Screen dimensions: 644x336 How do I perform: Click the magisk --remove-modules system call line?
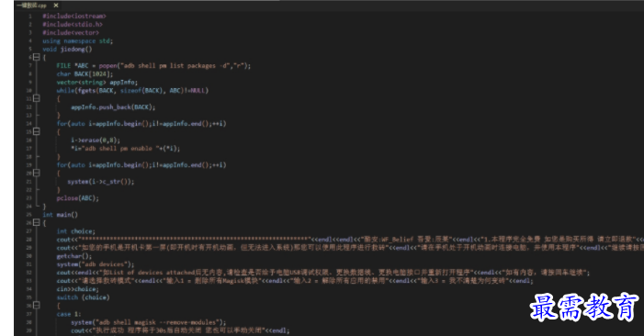click(148, 322)
